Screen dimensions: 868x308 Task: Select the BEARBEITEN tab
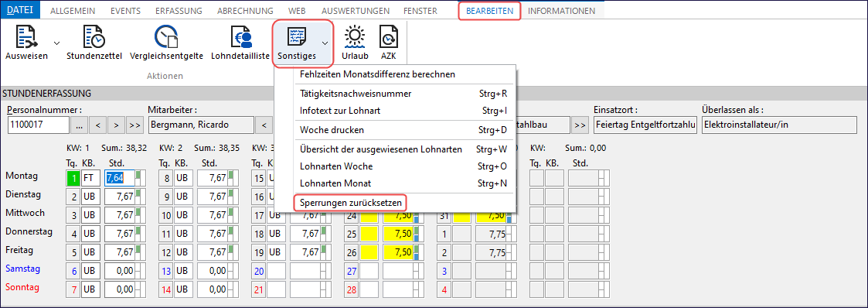click(x=489, y=11)
